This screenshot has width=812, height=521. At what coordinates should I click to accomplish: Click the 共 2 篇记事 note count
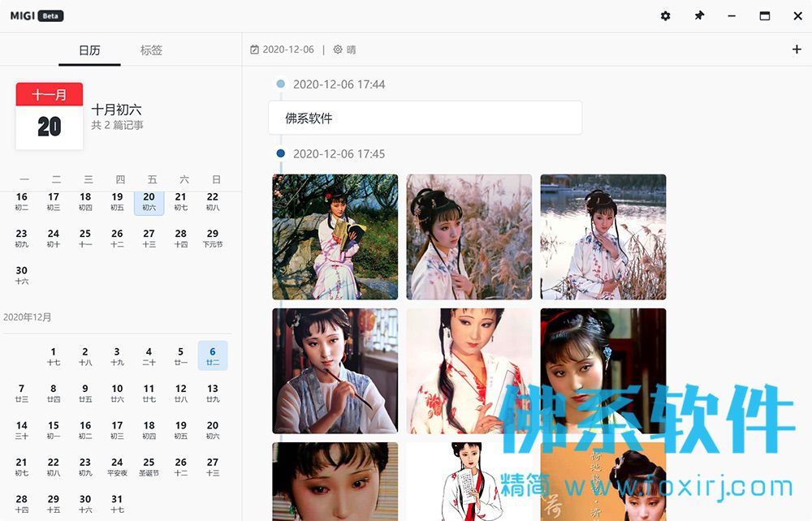click(117, 125)
